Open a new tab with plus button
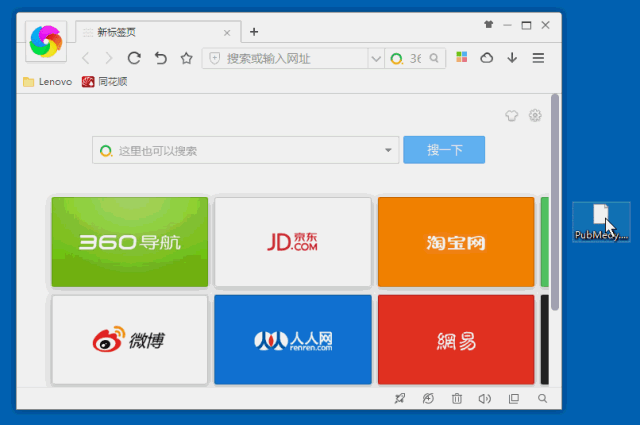The width and height of the screenshot is (640, 425). click(254, 32)
